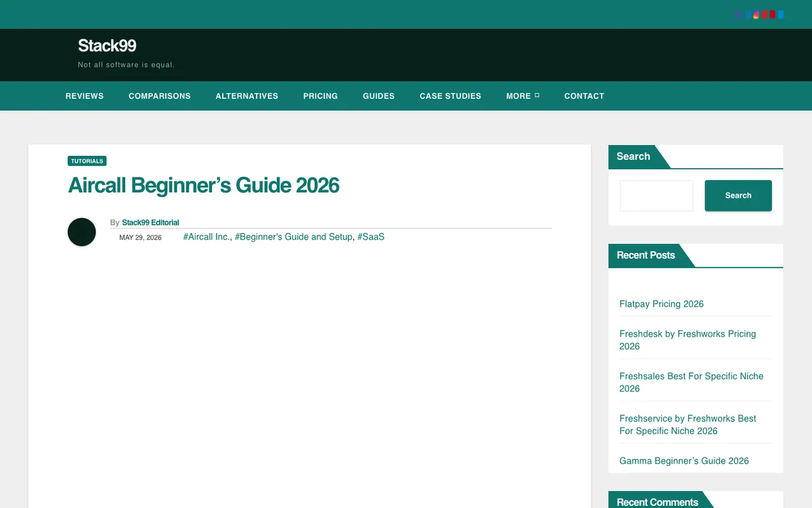Click the Recent Posts widget heading
This screenshot has width=812, height=508.
pyautogui.click(x=646, y=255)
